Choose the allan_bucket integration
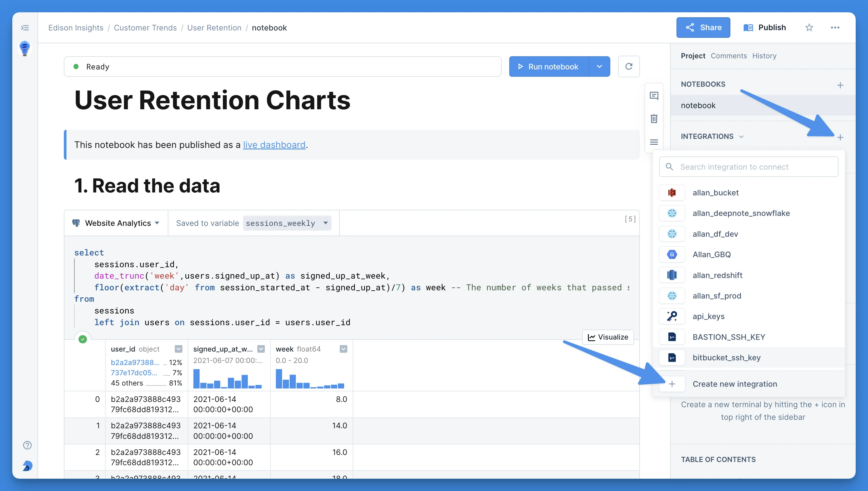The image size is (868, 491). pos(749,192)
